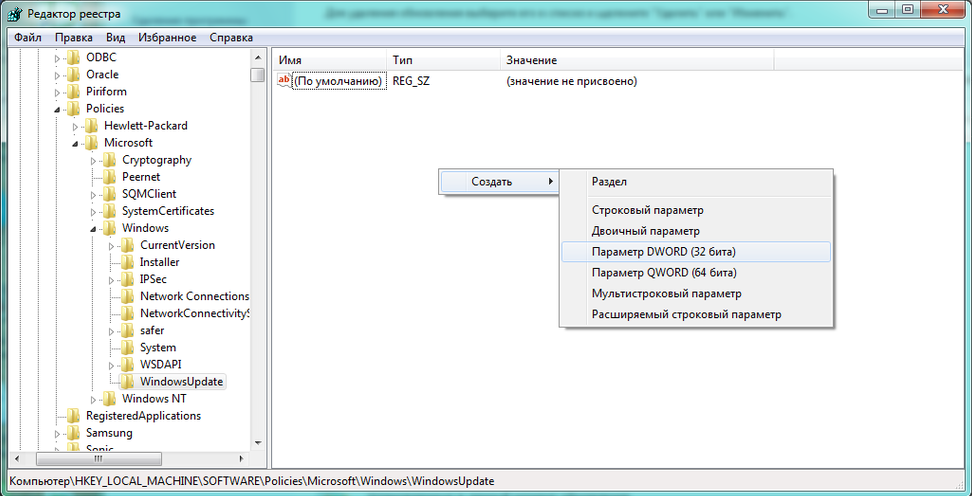Expand the Cryptography key
Screen dimensions: 972x496
94,161
